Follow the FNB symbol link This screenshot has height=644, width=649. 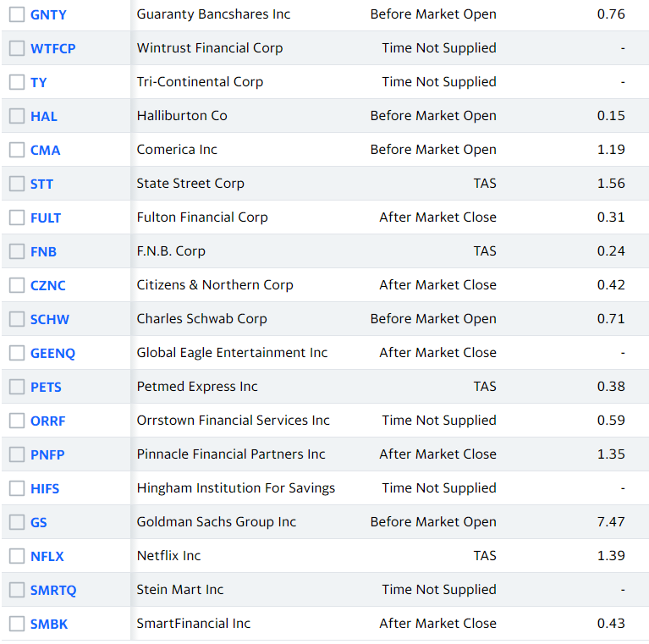43,251
